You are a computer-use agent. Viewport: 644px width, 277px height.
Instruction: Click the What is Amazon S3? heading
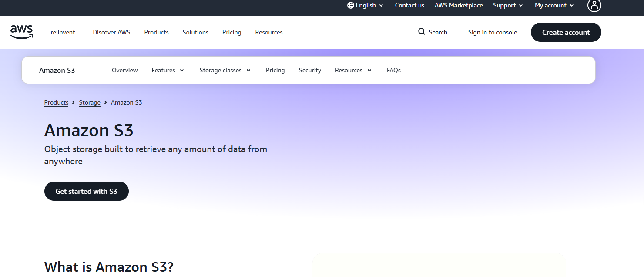pyautogui.click(x=109, y=267)
